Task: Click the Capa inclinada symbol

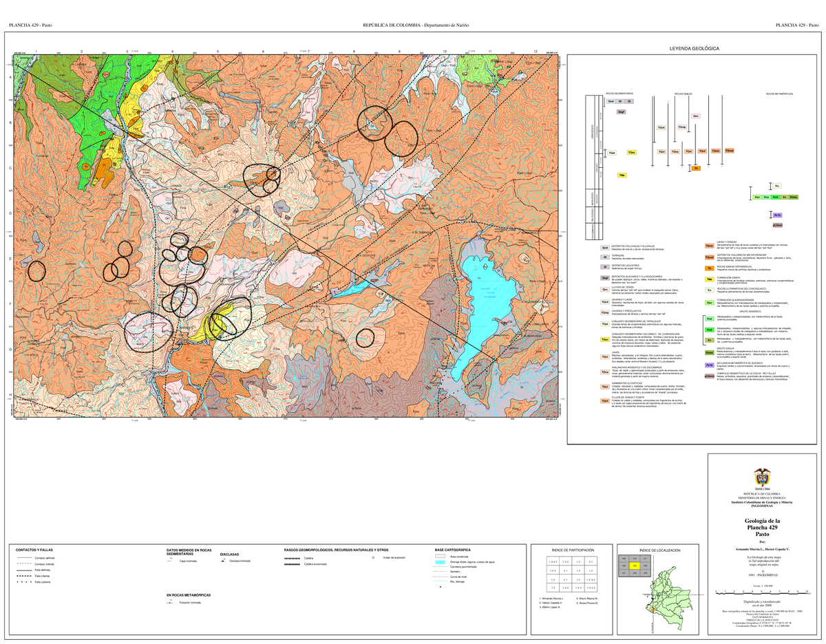Action: (x=171, y=561)
